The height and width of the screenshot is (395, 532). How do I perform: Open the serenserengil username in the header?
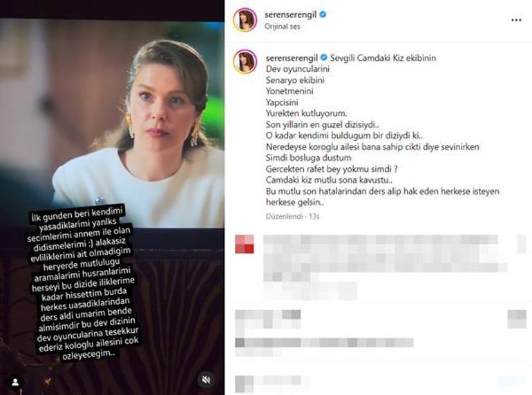tap(290, 15)
